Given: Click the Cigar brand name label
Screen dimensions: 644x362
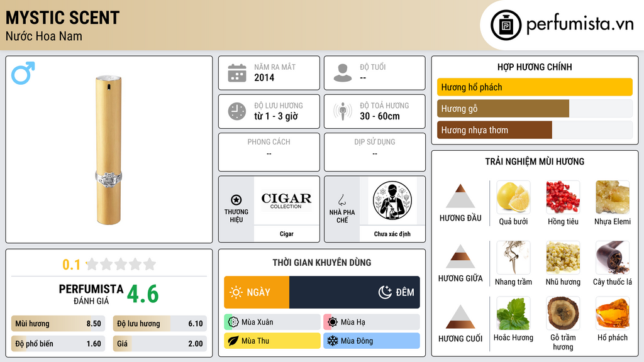Looking at the screenshot, I should pyautogui.click(x=286, y=234).
